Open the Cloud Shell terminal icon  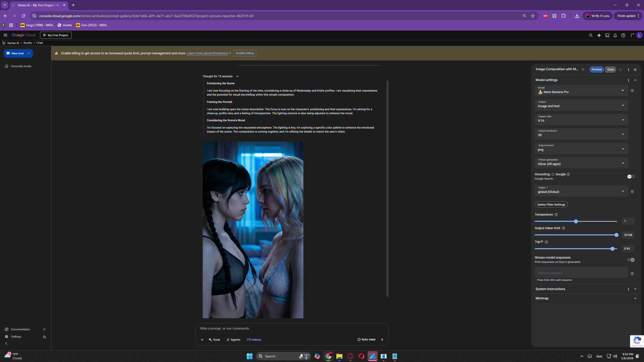point(607,35)
